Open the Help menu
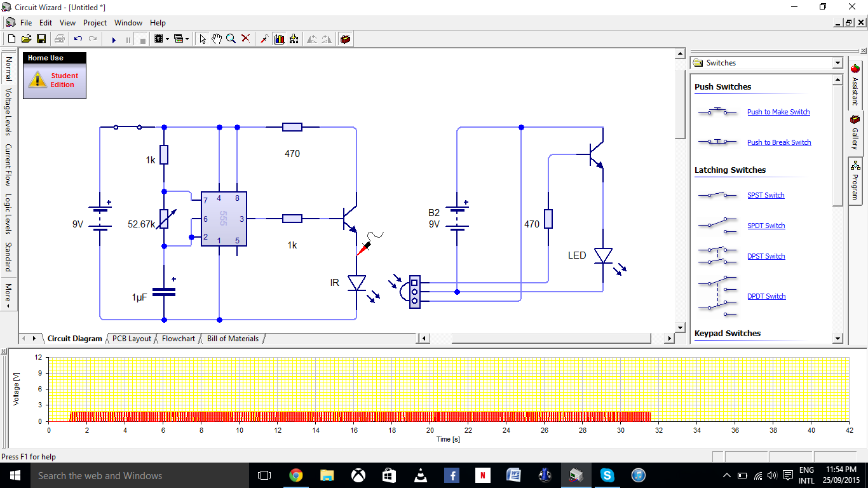Screen dimensions: 868x488 (x=158, y=22)
